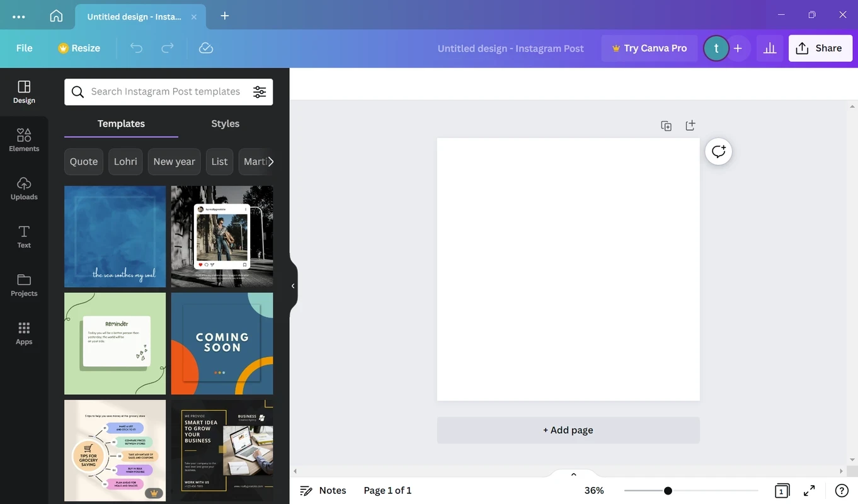Toggle the Notes panel
The image size is (858, 504).
click(x=323, y=490)
